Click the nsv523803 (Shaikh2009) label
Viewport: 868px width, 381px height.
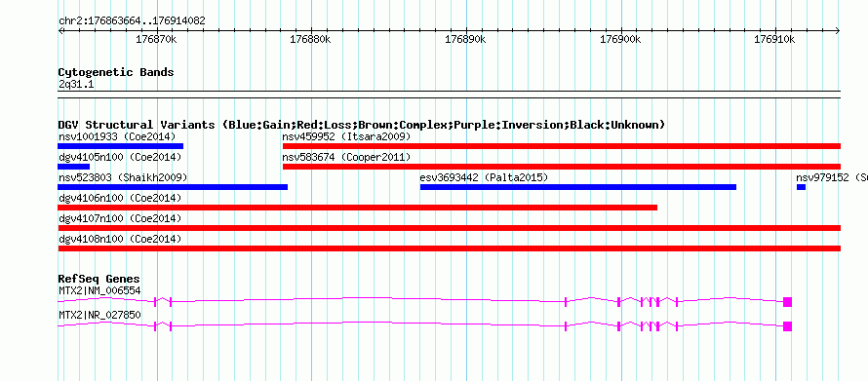pyautogui.click(x=123, y=177)
